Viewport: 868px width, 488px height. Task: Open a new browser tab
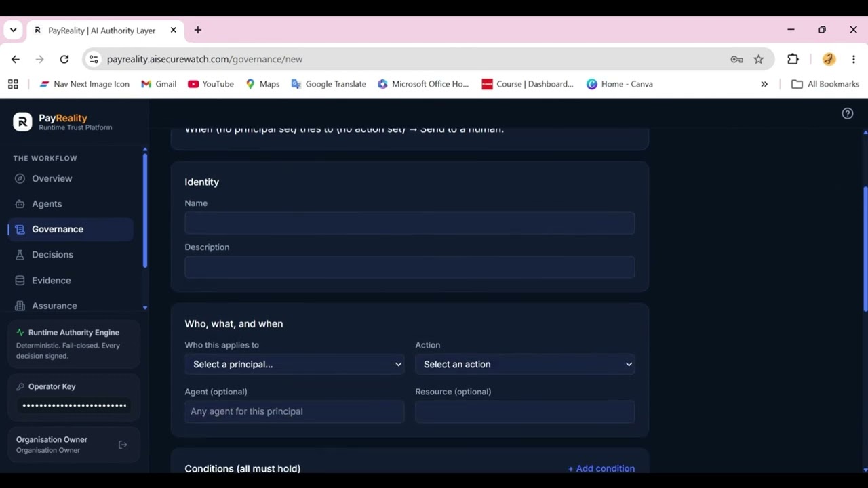198,30
